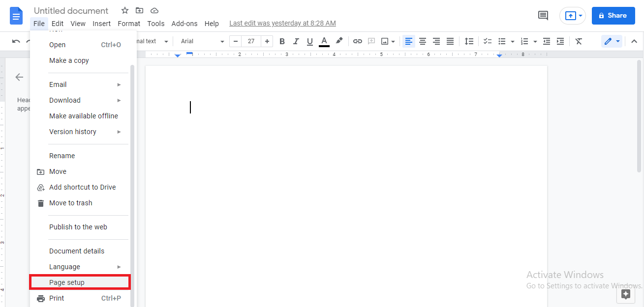Click the checklist icon

(x=488, y=41)
